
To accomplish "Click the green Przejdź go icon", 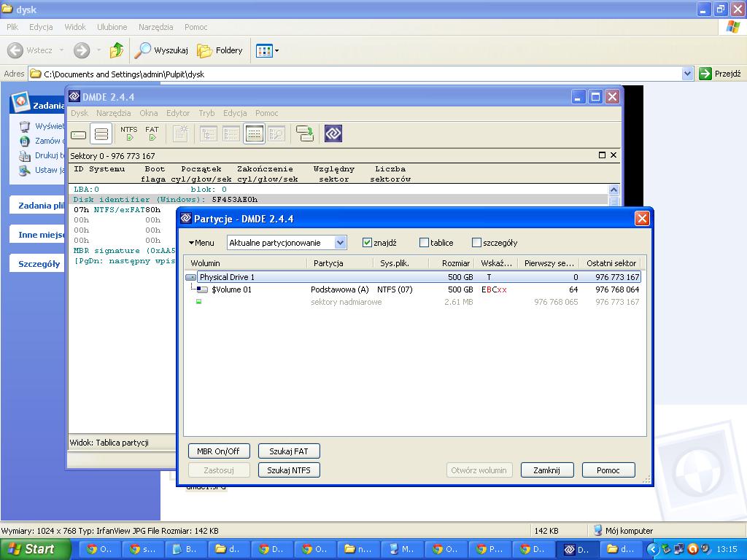I will [705, 74].
